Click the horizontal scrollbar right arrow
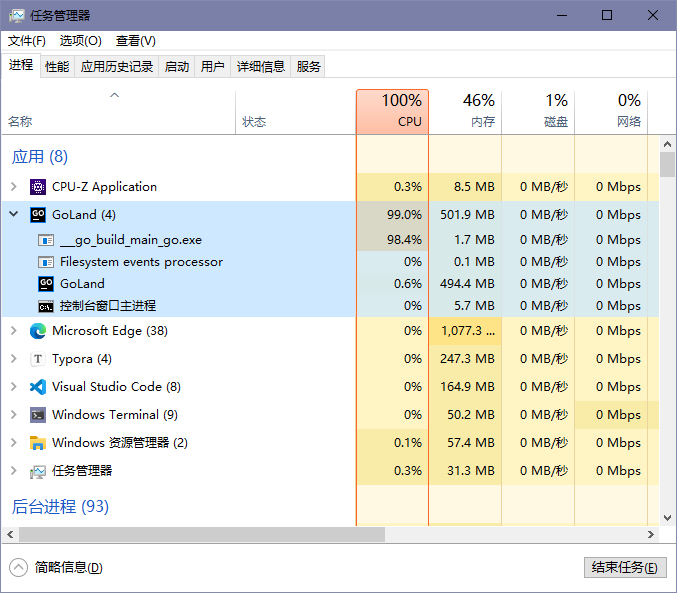Image resolution: width=677 pixels, height=593 pixels. click(651, 535)
